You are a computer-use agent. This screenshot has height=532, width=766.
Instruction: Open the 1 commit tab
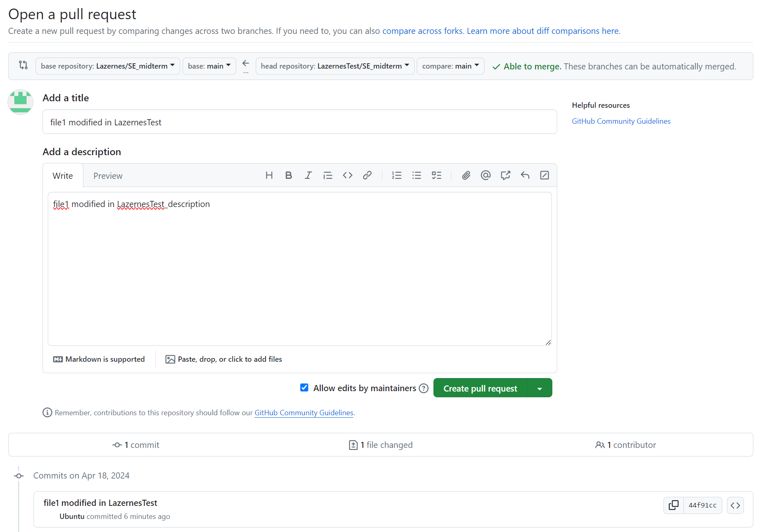(136, 445)
